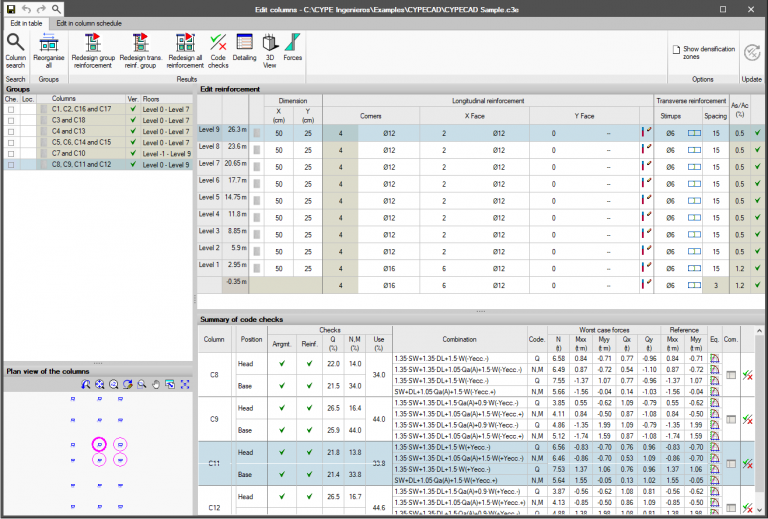Open the reinforcement editor for Level 5
This screenshot has height=519, width=768.
tap(647, 201)
